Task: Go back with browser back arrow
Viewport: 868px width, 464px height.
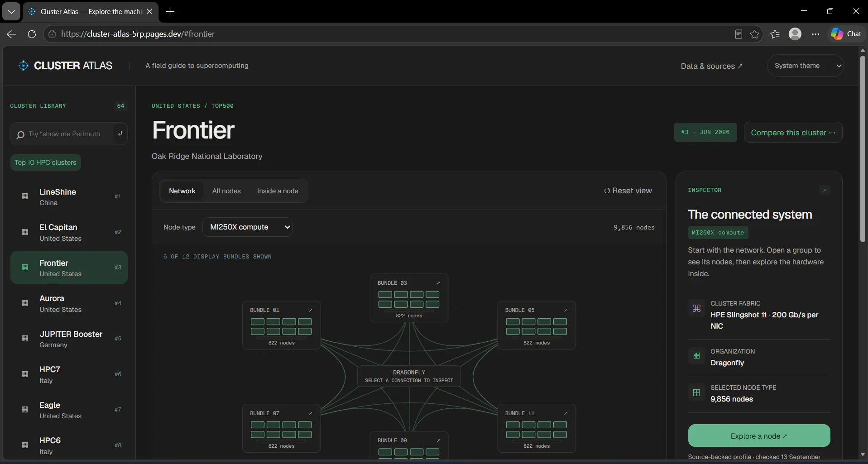Action: [x=12, y=34]
